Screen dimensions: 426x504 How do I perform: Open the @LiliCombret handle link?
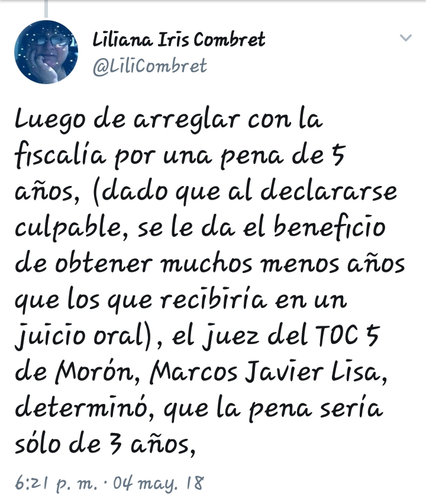tap(150, 66)
